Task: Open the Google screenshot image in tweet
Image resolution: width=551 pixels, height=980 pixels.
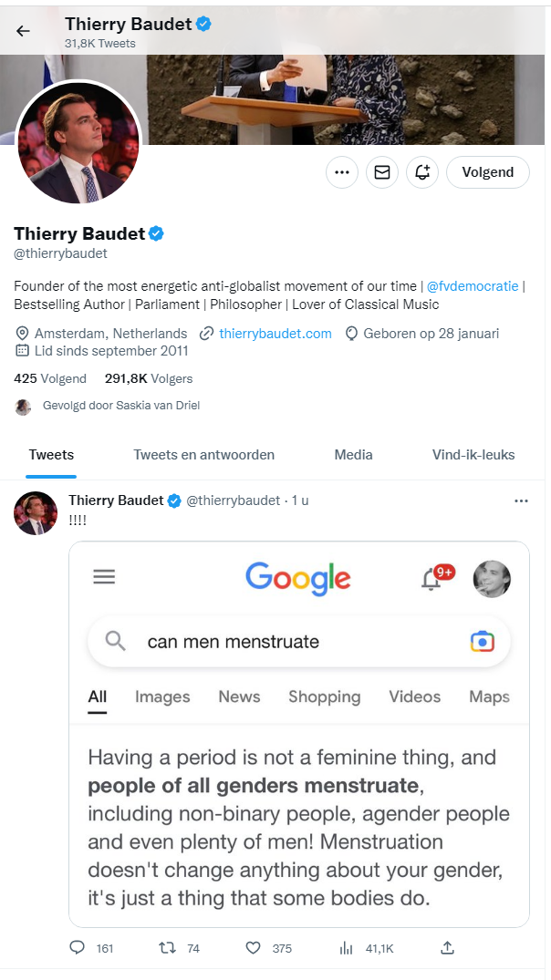Action: [299, 734]
